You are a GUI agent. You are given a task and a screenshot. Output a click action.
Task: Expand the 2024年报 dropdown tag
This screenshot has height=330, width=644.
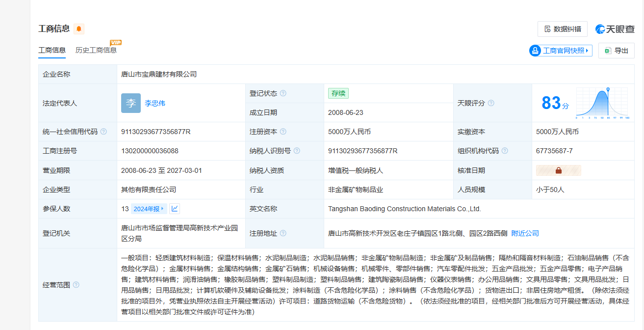(x=149, y=209)
